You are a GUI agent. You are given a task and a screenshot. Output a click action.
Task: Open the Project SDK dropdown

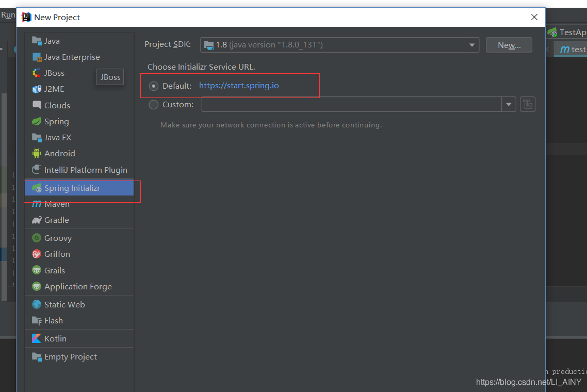339,45
